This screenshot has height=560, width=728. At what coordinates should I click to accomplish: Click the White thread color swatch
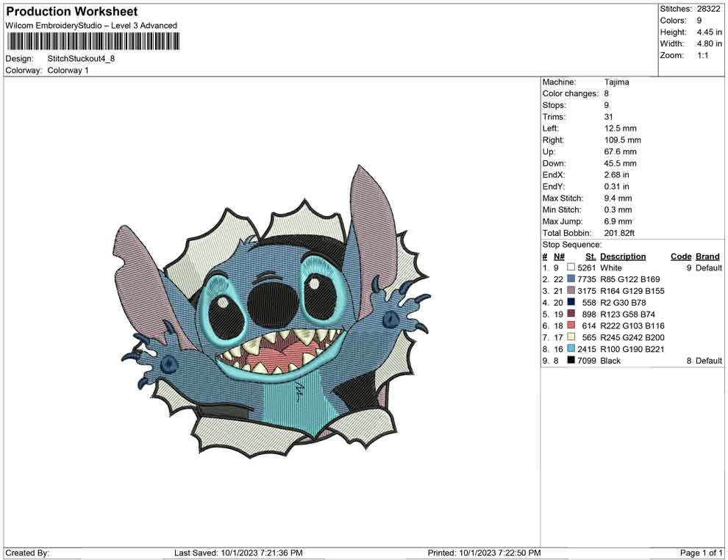pyautogui.click(x=571, y=268)
